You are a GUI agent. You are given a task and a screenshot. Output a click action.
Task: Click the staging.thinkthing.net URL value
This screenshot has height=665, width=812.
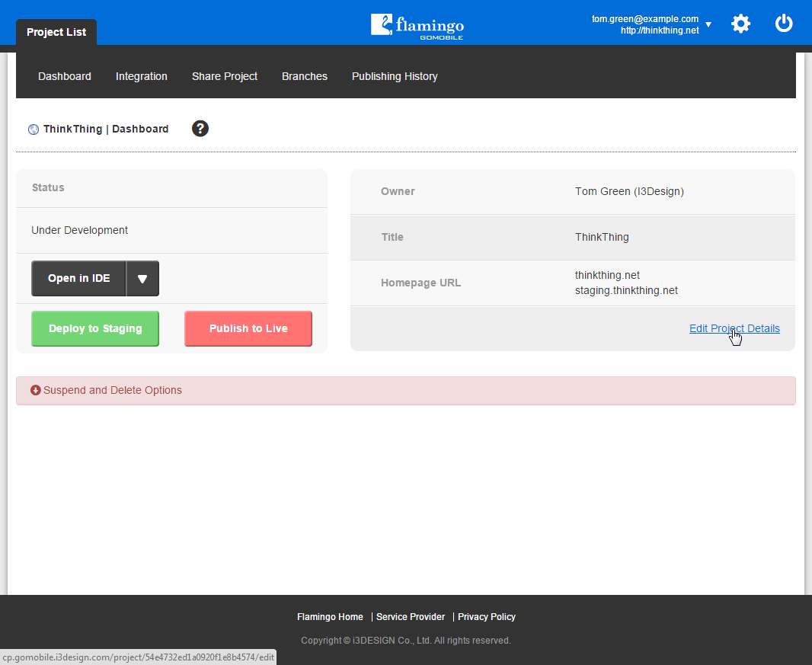[x=626, y=290]
